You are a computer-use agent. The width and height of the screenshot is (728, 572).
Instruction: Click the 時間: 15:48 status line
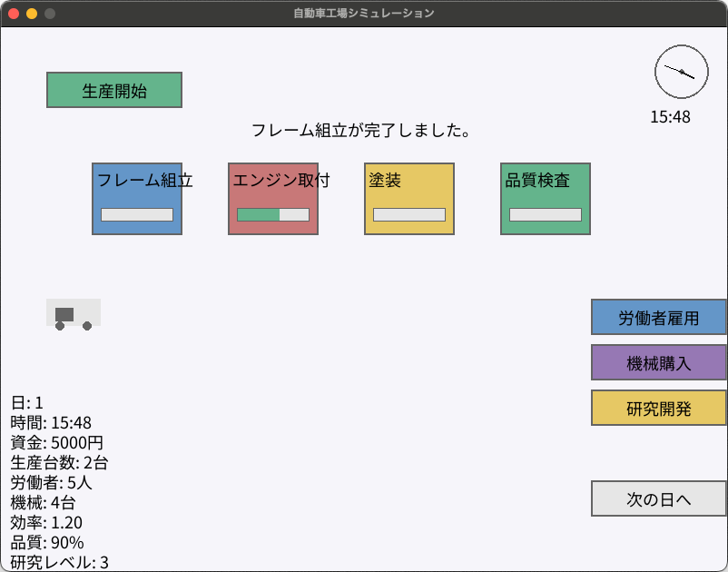[51, 422]
